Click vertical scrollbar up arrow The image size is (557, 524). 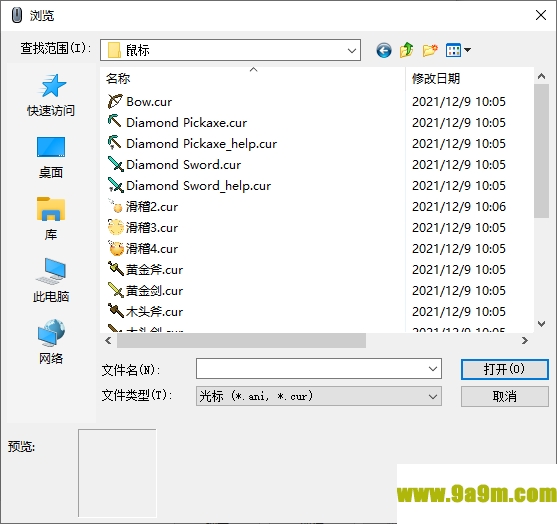click(x=541, y=76)
